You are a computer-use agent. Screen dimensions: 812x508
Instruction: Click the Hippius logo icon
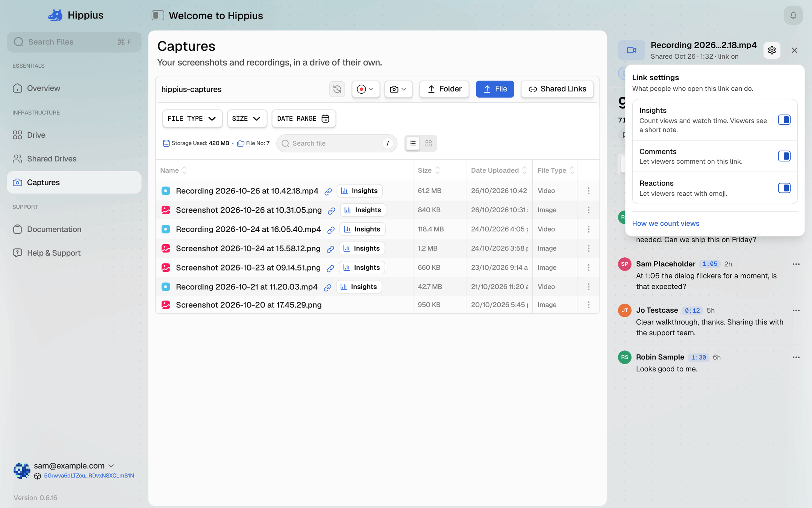55,15
